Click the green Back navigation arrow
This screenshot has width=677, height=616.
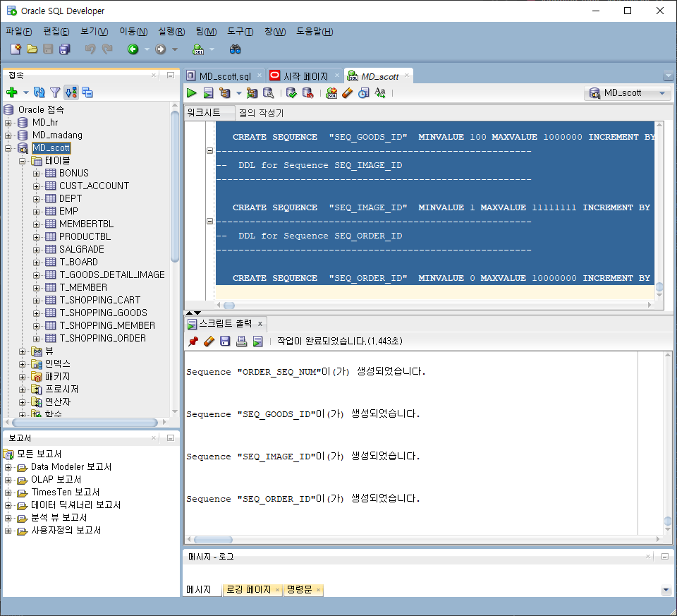click(133, 49)
